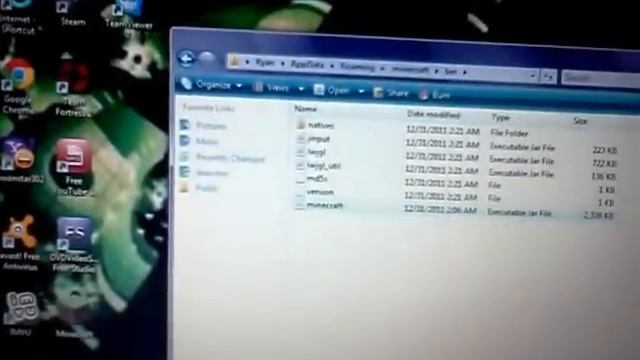
Task: Click the .minecraft breadcrumb in address bar
Action: tap(410, 69)
